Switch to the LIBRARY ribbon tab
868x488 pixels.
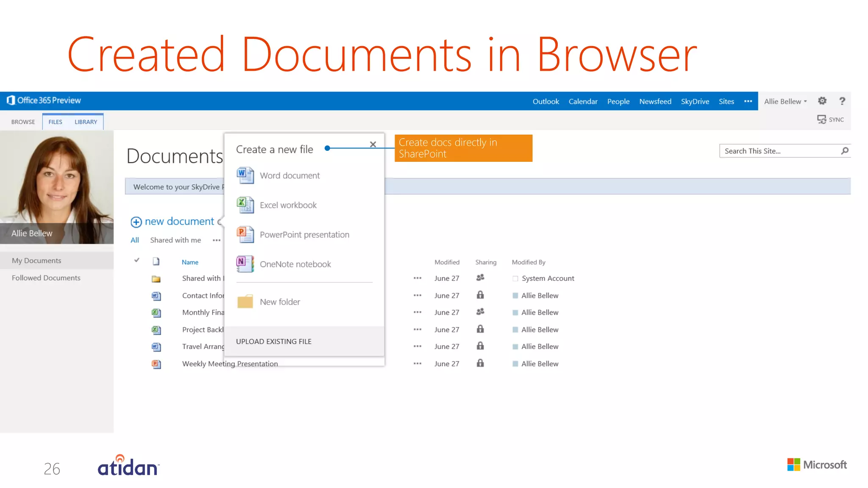pos(86,122)
